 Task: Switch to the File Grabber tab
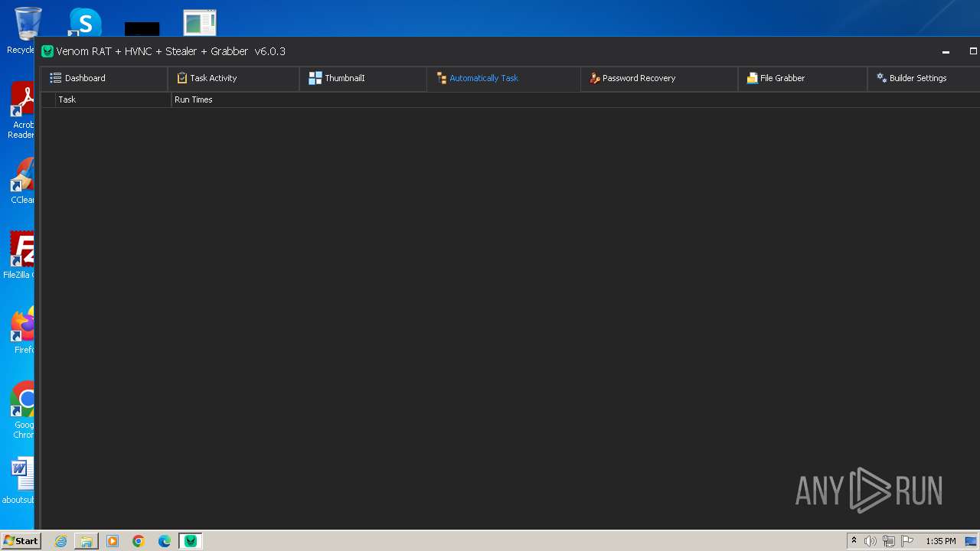point(802,78)
